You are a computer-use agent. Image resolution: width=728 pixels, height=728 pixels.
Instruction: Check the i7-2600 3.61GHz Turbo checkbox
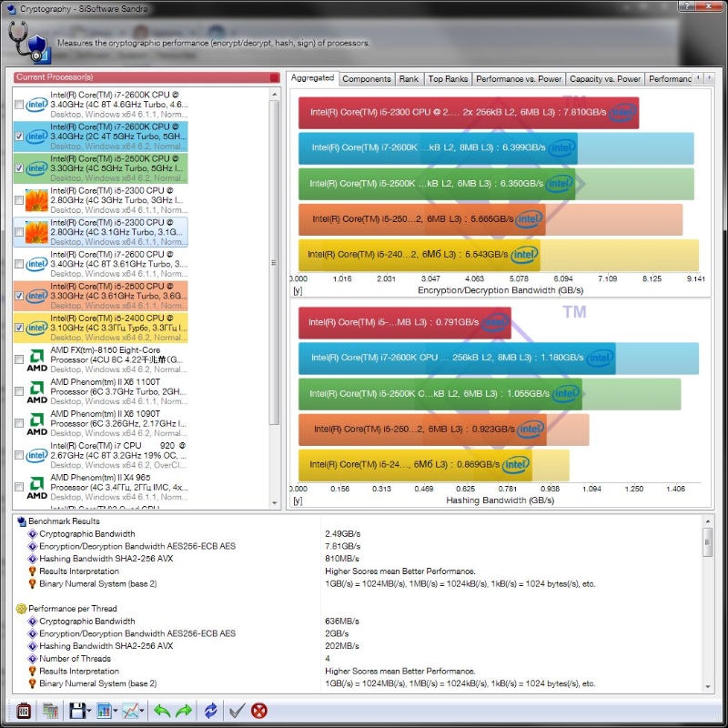coord(19,264)
